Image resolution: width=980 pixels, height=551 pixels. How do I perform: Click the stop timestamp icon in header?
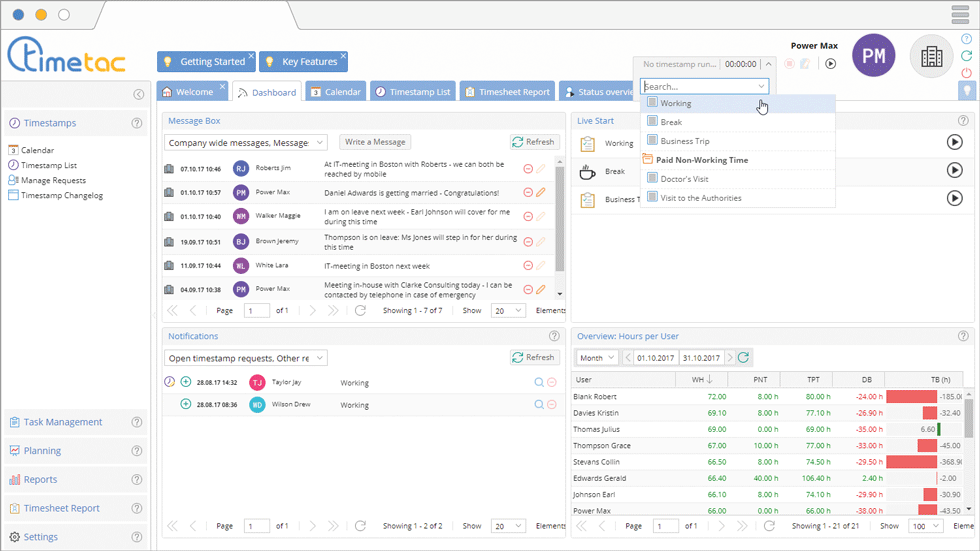789,64
